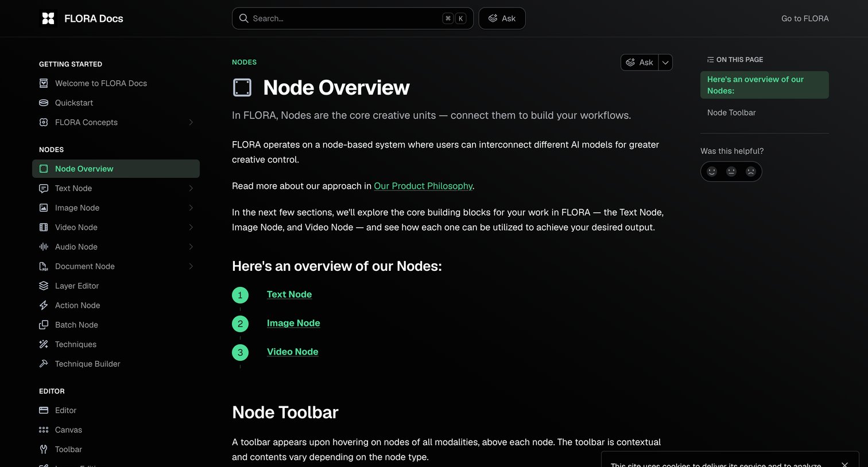868x467 pixels.
Task: Click the Text Node speech-bubble icon
Action: click(44, 188)
